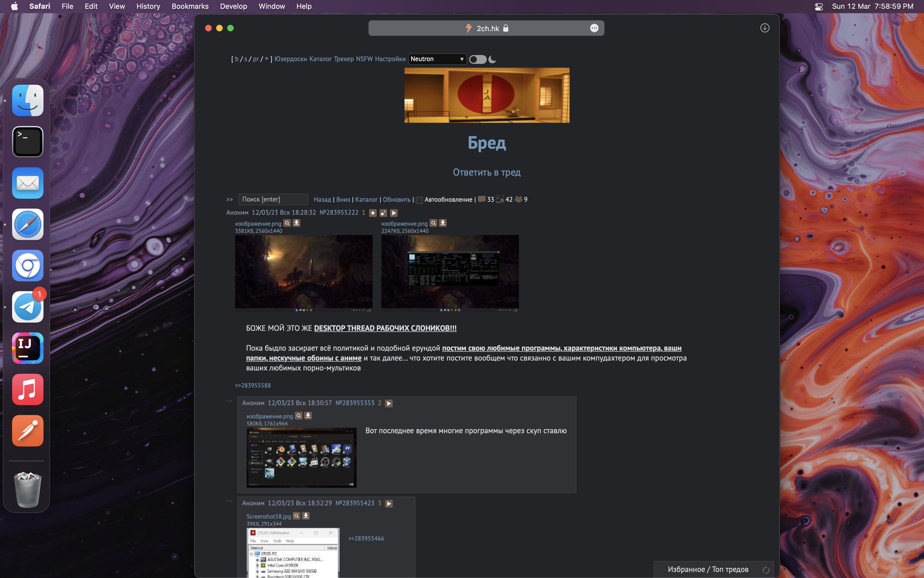Open Избранное / Топ тредов panel

tap(708, 569)
